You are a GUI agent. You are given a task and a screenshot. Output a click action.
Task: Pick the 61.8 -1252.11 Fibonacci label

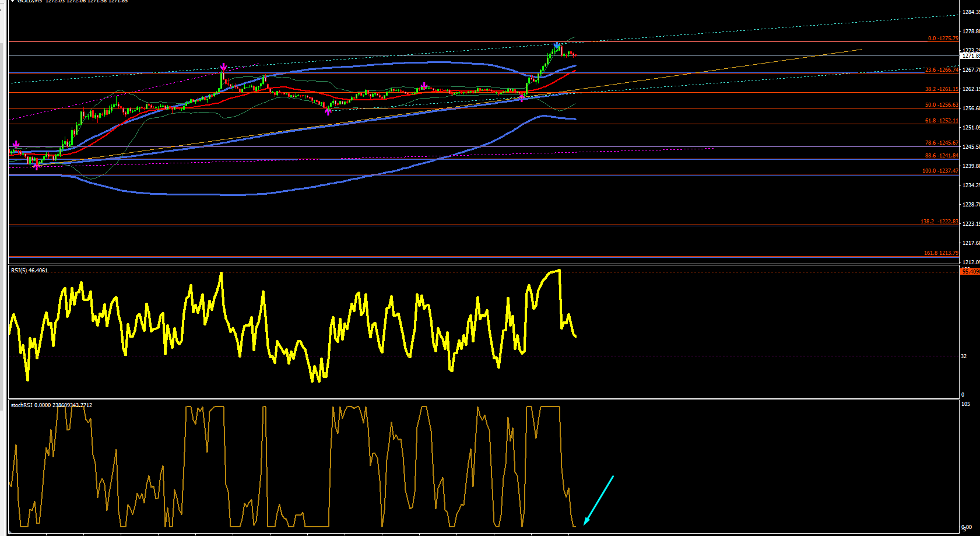[x=942, y=121]
